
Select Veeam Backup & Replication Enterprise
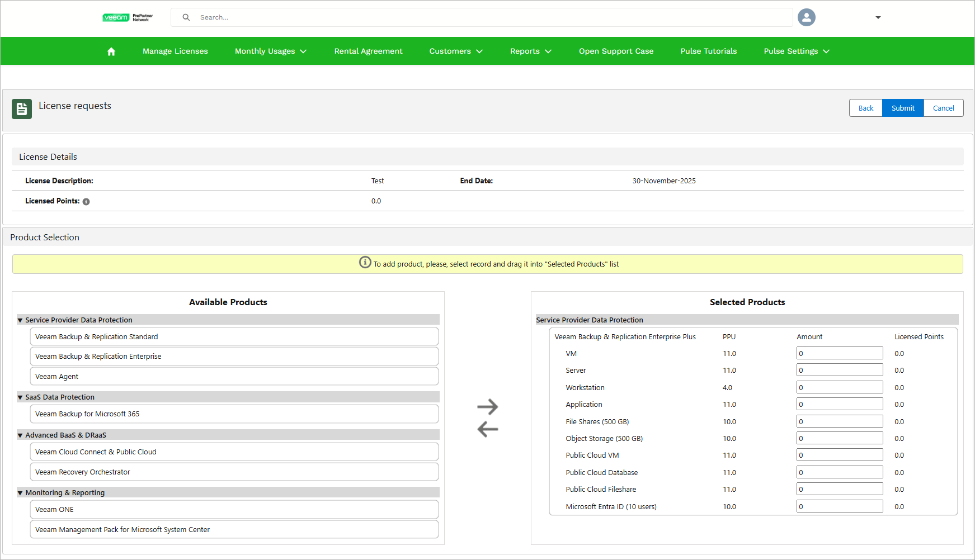point(234,357)
